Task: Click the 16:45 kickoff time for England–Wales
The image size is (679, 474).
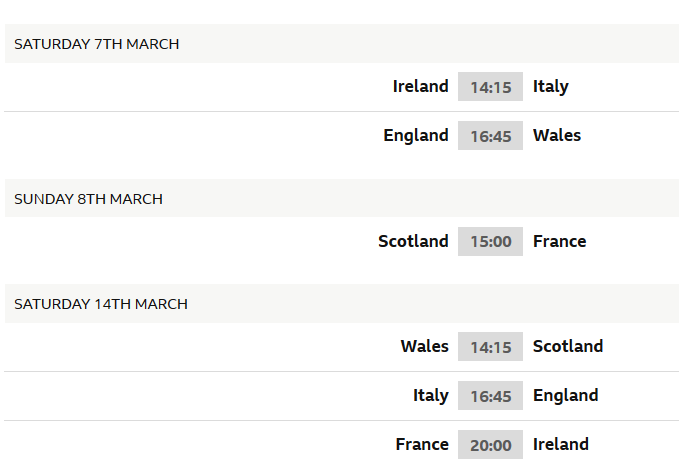Action: click(x=490, y=136)
